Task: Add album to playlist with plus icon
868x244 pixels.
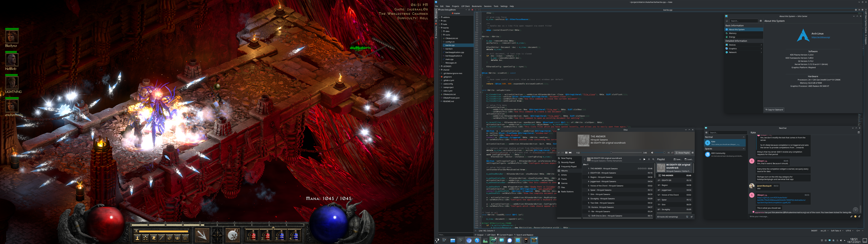Action: [640, 159]
